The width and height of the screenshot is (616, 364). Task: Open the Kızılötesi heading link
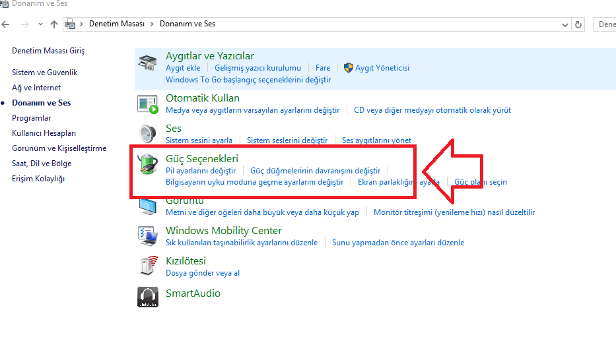click(186, 261)
